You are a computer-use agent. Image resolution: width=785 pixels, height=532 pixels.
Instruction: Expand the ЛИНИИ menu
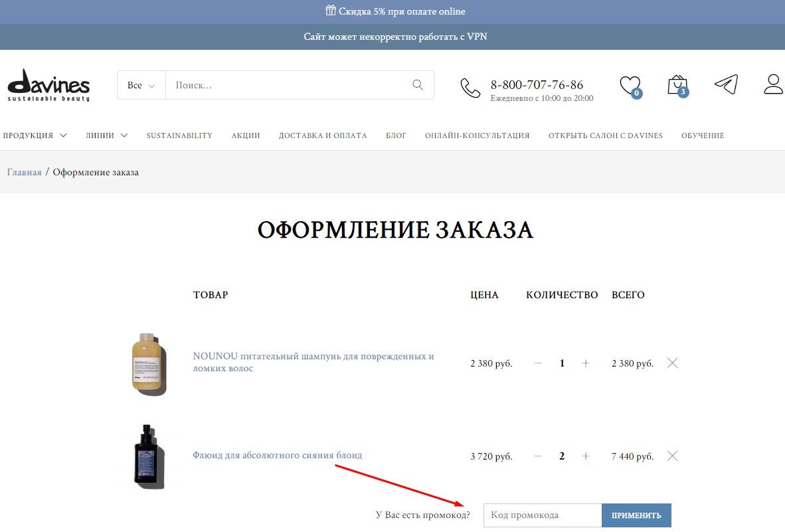click(x=106, y=135)
